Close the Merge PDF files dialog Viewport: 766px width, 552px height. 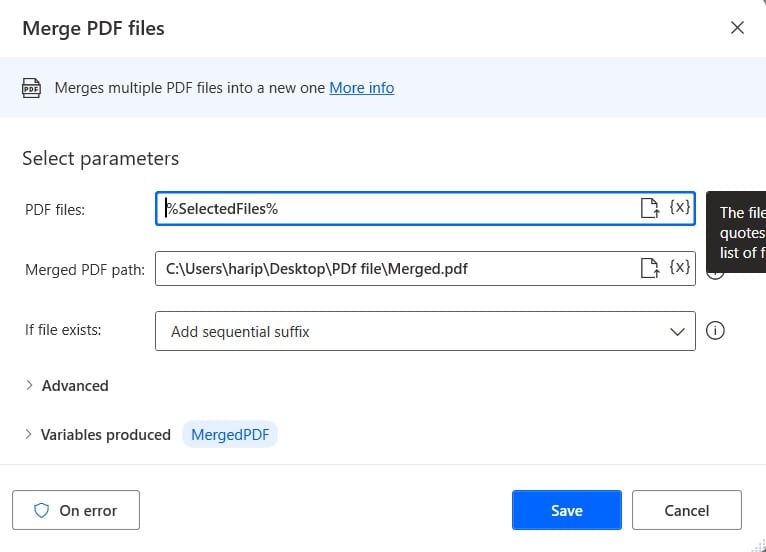(x=737, y=27)
